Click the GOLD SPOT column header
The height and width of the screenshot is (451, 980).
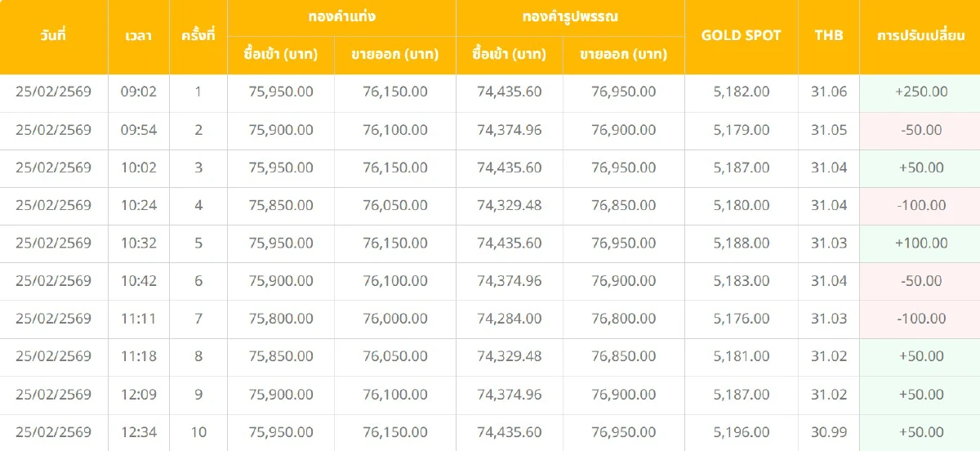[x=741, y=36]
